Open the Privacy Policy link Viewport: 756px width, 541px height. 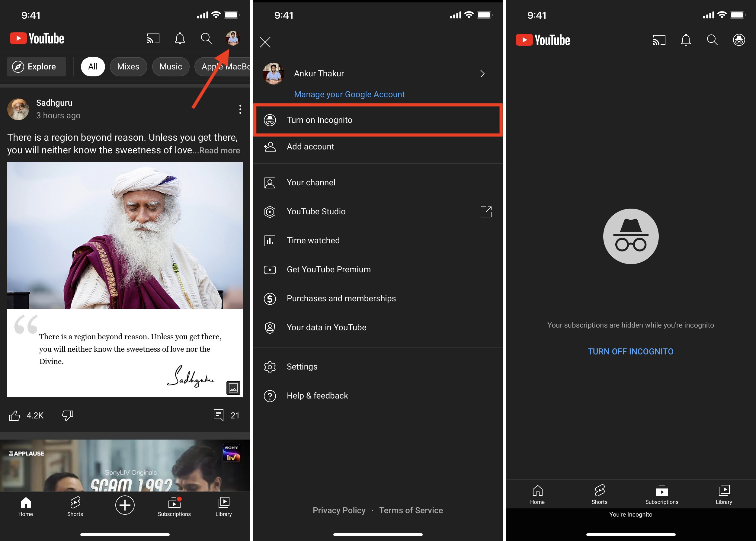pos(339,510)
